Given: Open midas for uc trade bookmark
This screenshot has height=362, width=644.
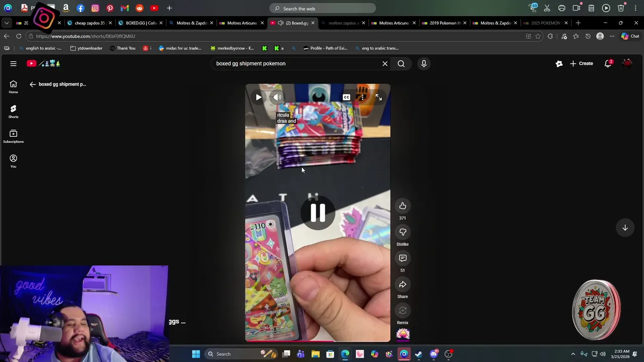Looking at the screenshot, I should coord(180,48).
